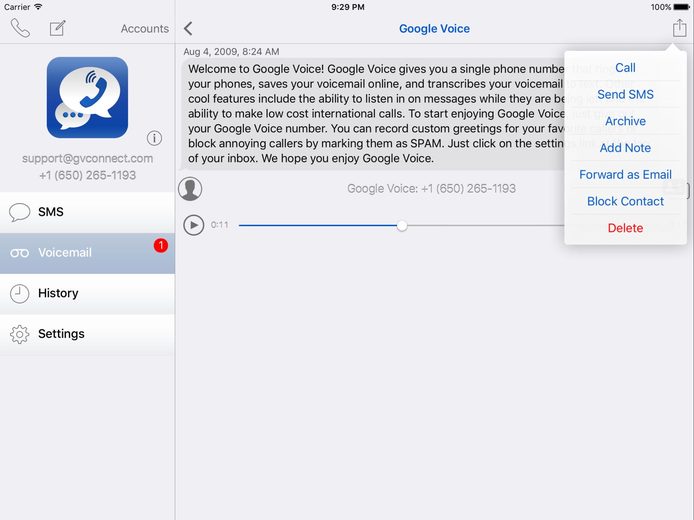This screenshot has height=520, width=694.
Task: Tap the phone call icon
Action: click(20, 28)
